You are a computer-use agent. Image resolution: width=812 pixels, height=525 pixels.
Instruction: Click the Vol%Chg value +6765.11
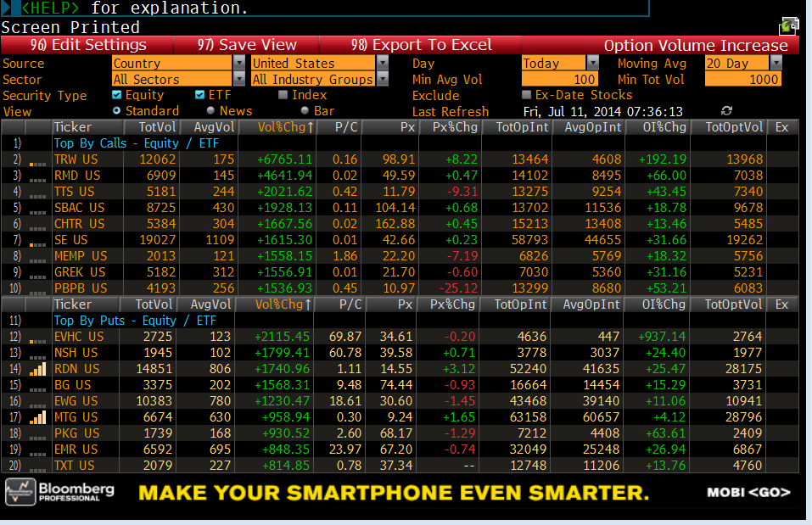[x=285, y=159]
